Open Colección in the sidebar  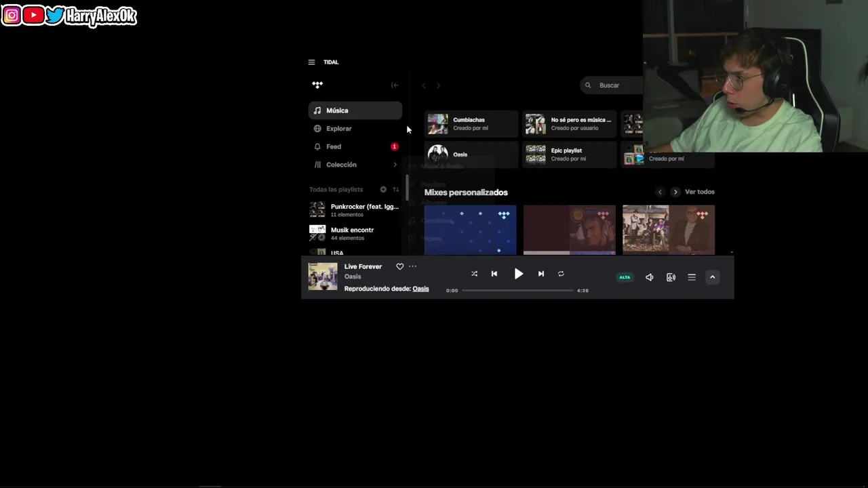355,165
